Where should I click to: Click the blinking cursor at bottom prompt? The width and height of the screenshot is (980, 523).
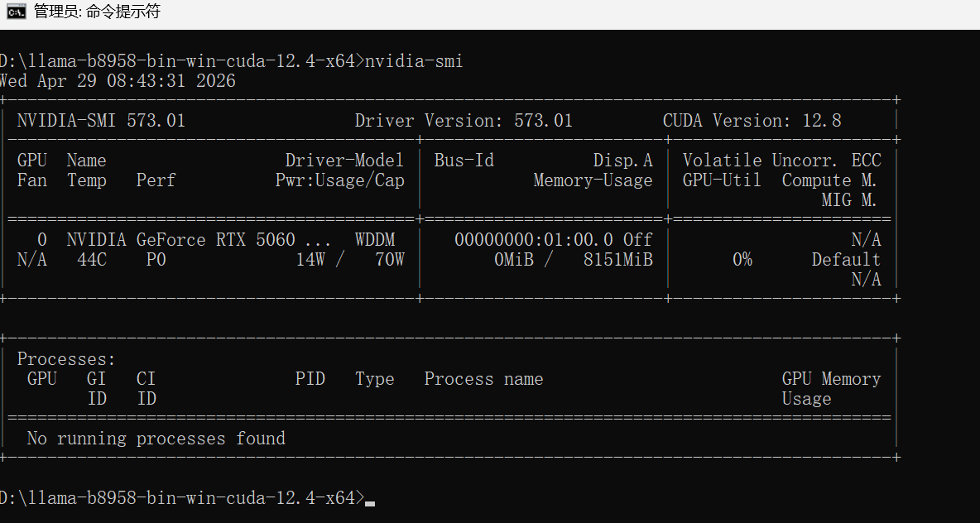(370, 502)
